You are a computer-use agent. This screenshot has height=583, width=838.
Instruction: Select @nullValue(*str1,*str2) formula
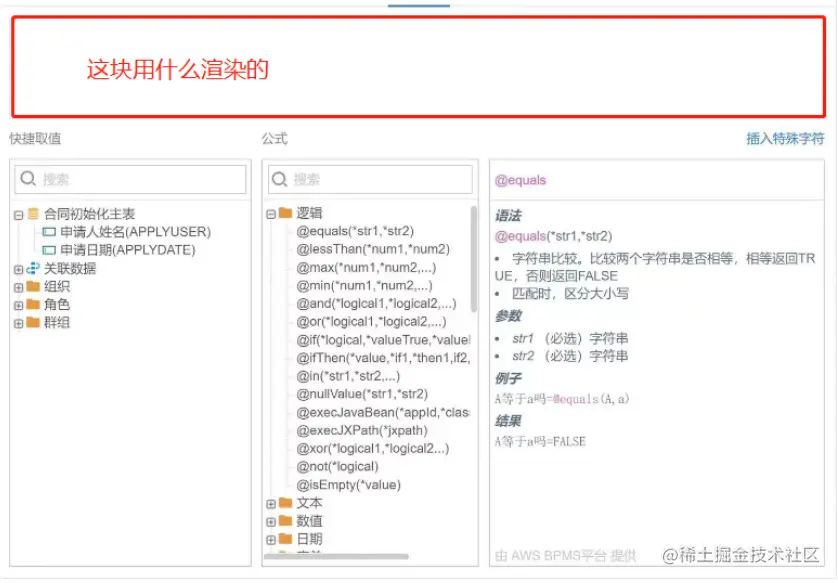click(362, 394)
